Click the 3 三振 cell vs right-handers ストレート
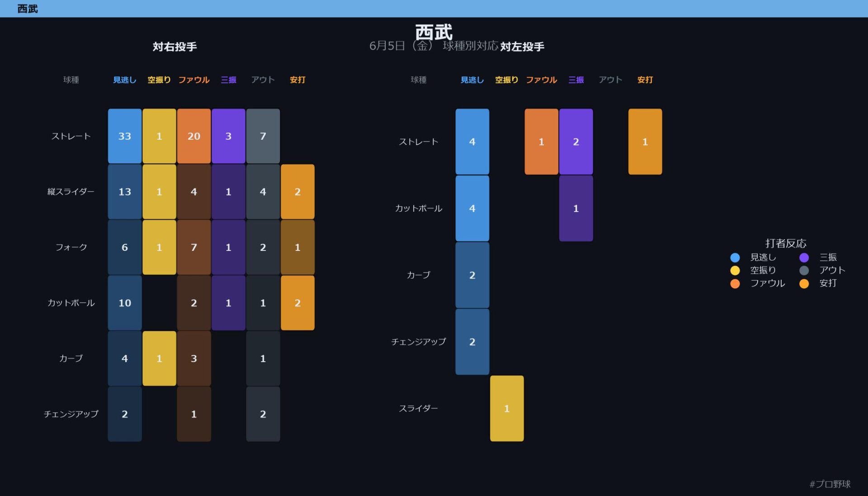This screenshot has height=496, width=868. click(x=228, y=136)
